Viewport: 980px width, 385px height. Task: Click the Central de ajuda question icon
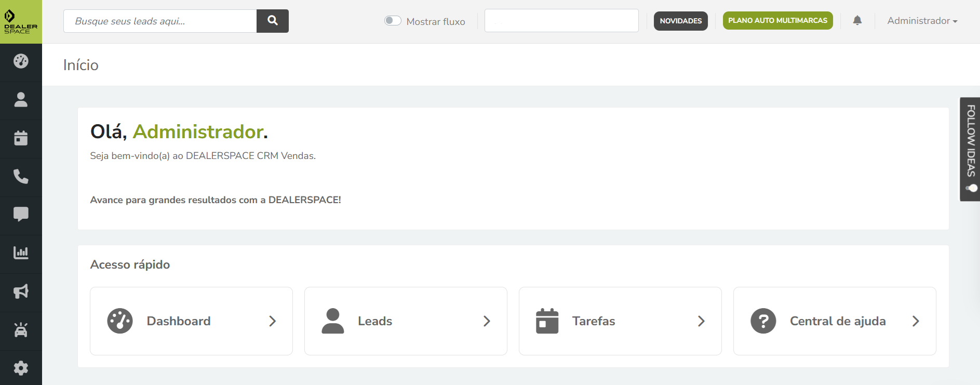[x=763, y=321]
